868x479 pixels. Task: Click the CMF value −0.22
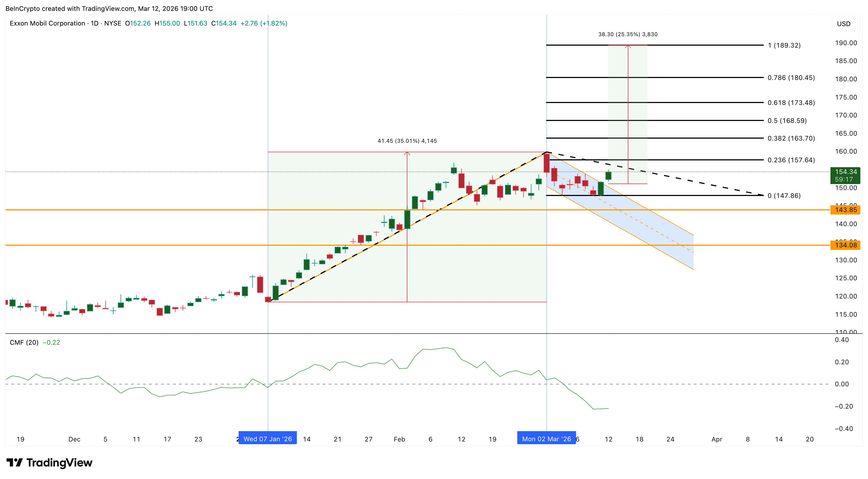coord(51,343)
